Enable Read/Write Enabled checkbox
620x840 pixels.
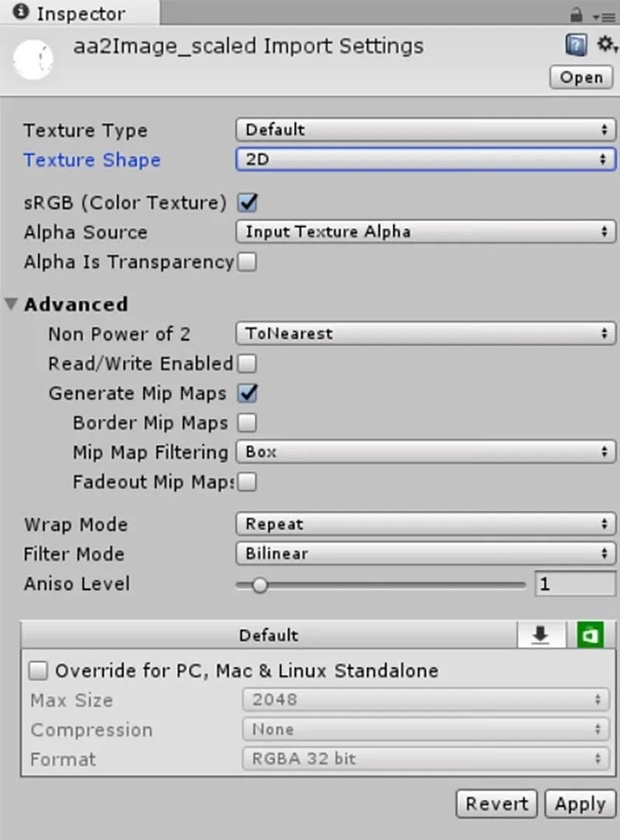coord(247,363)
